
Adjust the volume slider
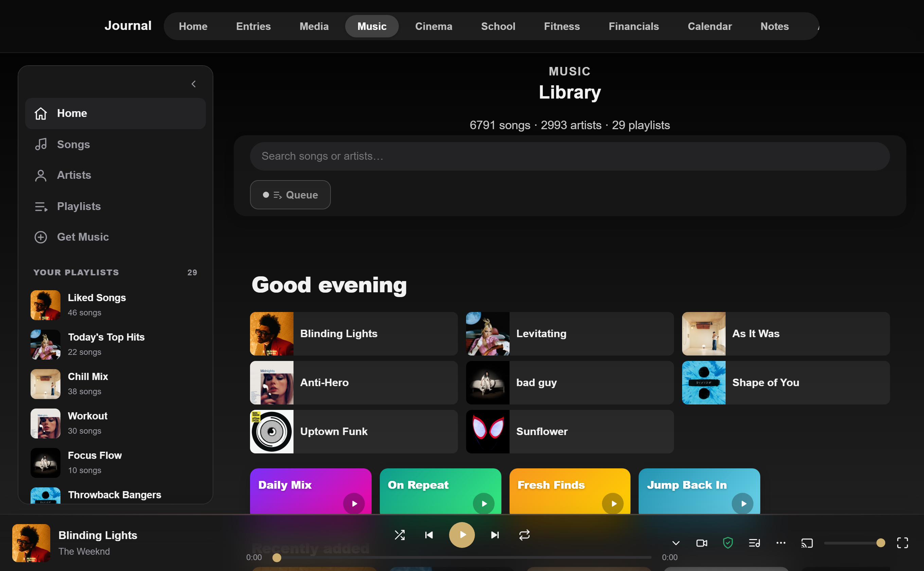point(855,543)
